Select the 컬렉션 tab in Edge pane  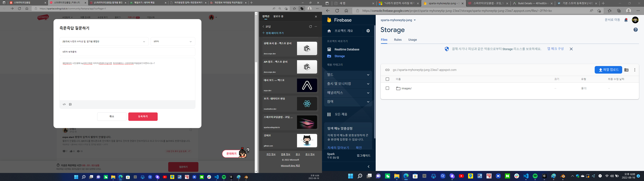pyautogui.click(x=266, y=16)
